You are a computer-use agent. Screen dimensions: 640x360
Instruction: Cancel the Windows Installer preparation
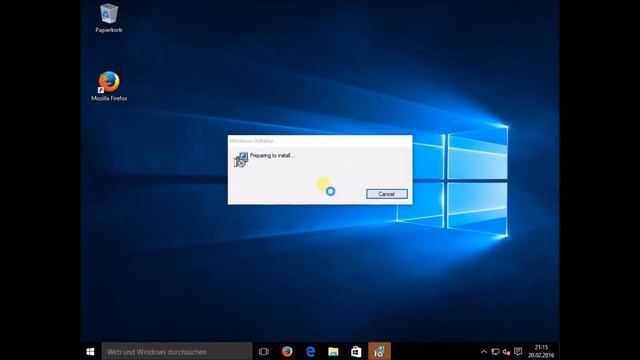tap(387, 194)
